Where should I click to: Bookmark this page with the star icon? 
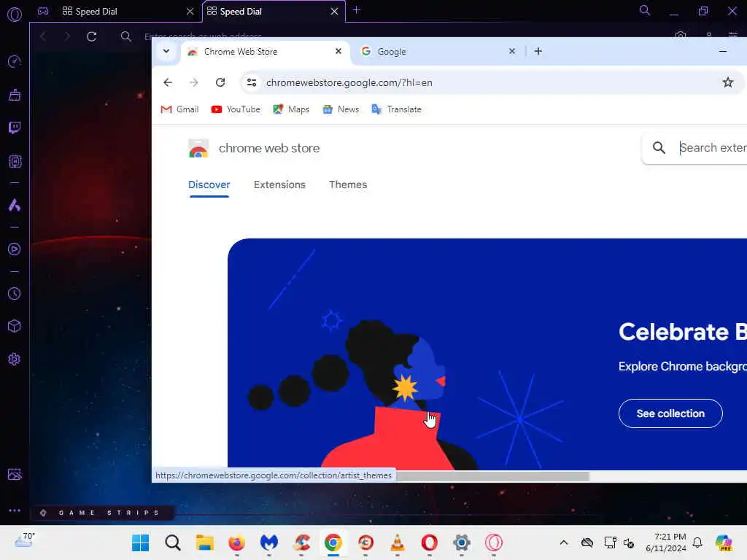[727, 82]
